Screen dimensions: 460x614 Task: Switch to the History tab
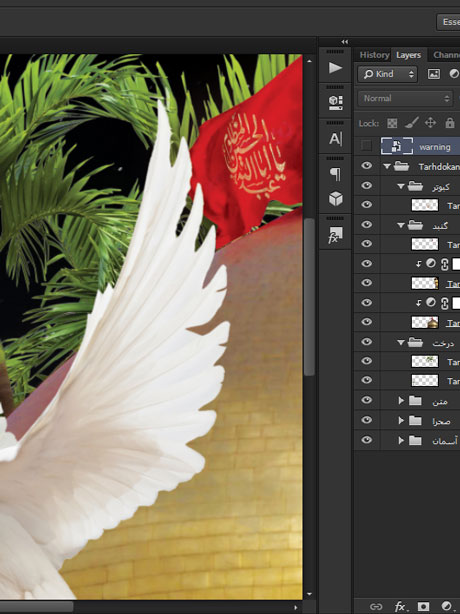point(374,55)
